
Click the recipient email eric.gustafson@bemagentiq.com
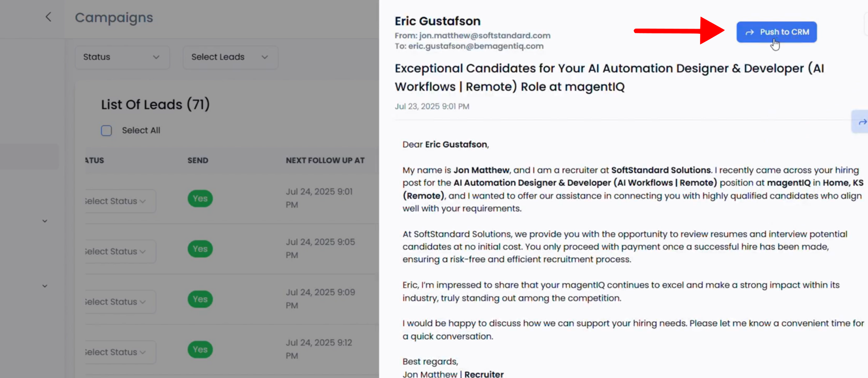(x=476, y=46)
